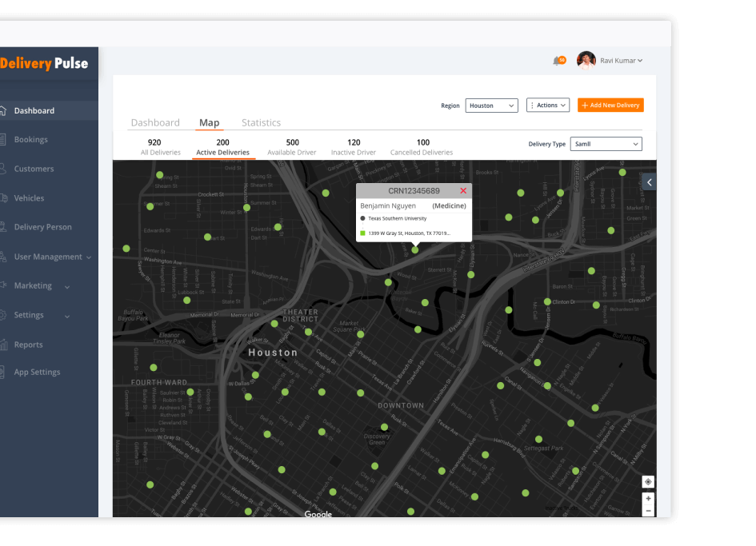756x546 pixels.
Task: Select the Map tab
Action: click(210, 122)
